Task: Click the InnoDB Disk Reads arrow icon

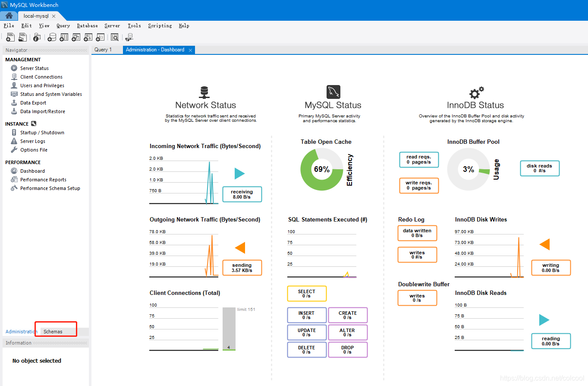Action: point(544,320)
